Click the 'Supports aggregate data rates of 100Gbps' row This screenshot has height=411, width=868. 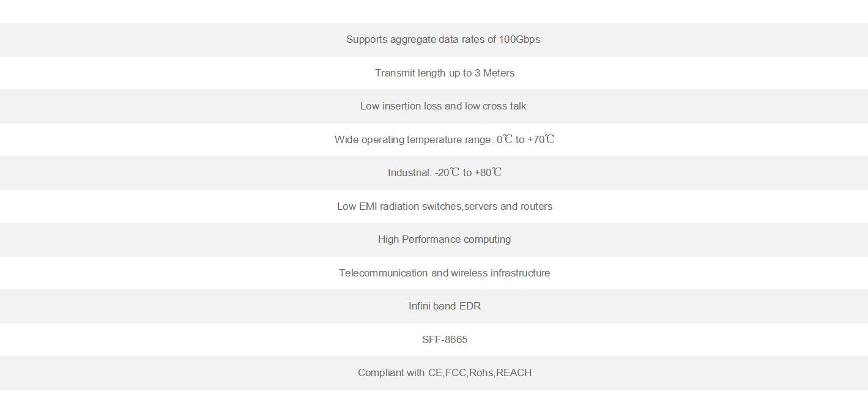[x=443, y=40]
